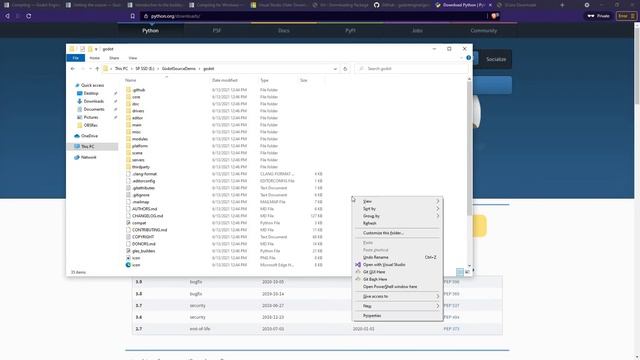This screenshot has height=360, width=640.
Task: Select the .gitignore file
Action: [x=141, y=195]
